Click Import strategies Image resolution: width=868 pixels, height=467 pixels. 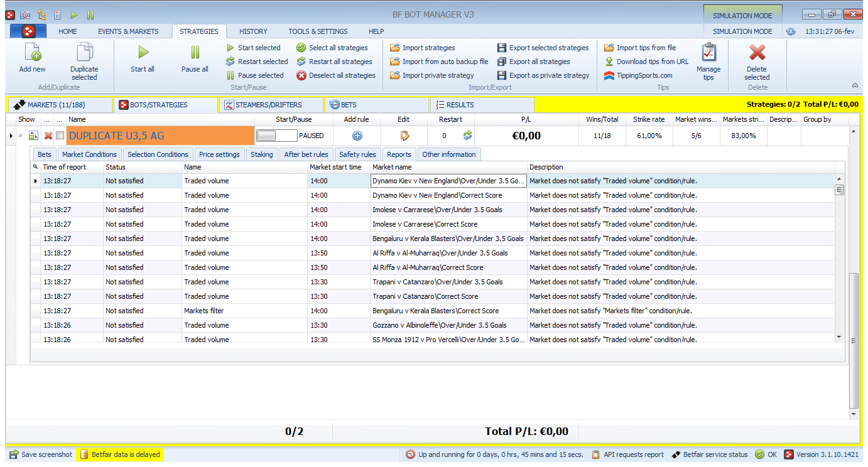(423, 48)
